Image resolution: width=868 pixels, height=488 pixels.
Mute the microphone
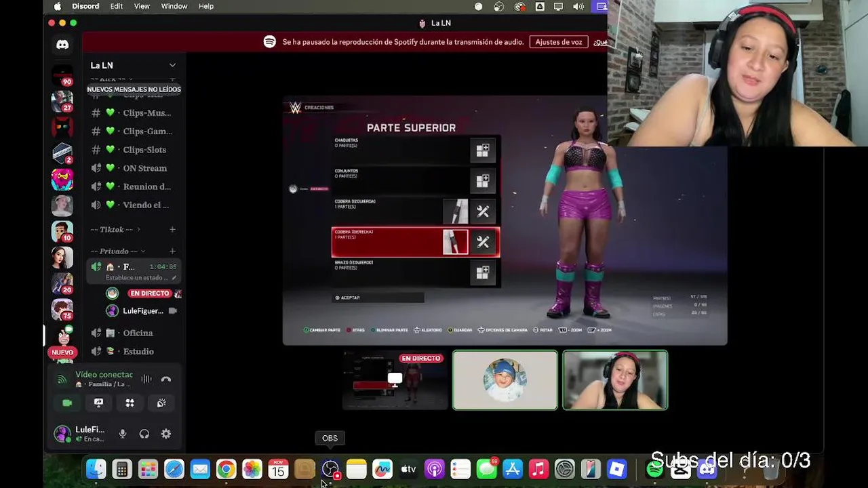coord(123,434)
